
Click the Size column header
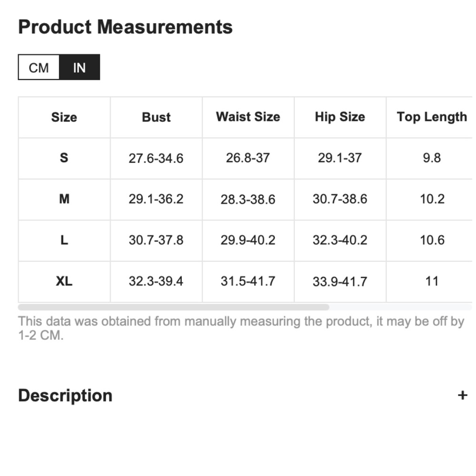pos(64,117)
